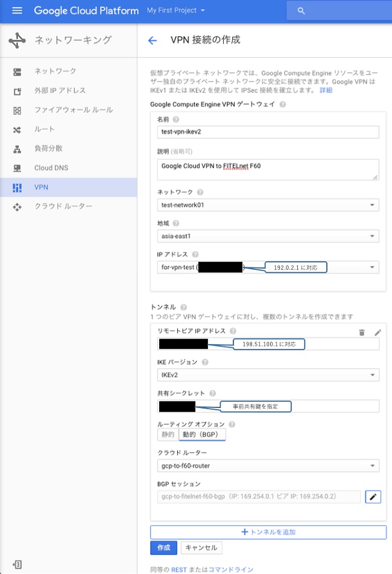Click the back arrow beside VPN 接続の作成
Image resolution: width=392 pixels, height=574 pixels.
coord(153,40)
